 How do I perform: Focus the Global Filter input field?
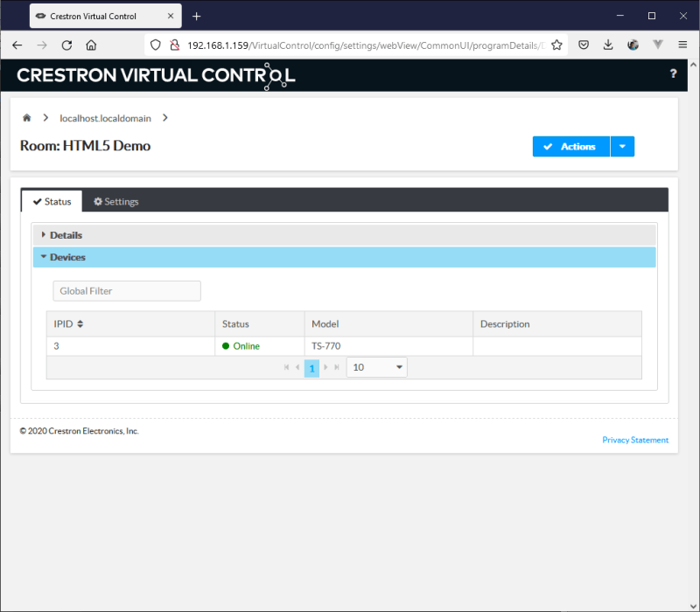click(x=127, y=291)
